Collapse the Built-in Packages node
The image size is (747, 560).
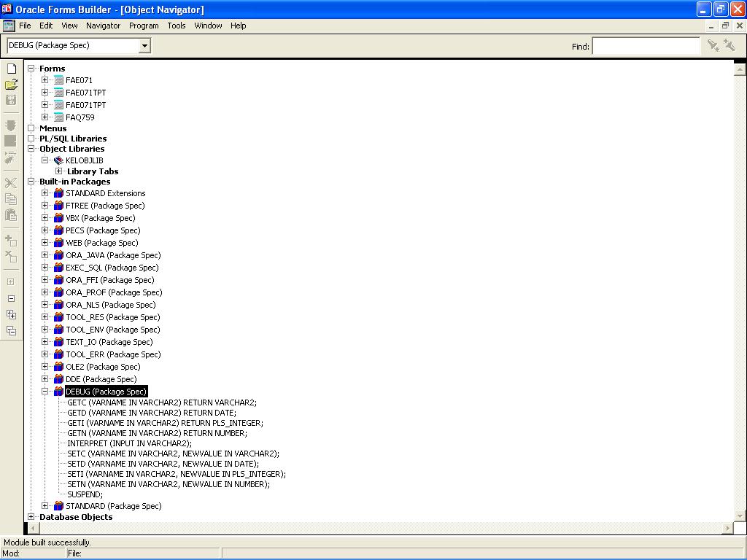click(x=31, y=182)
